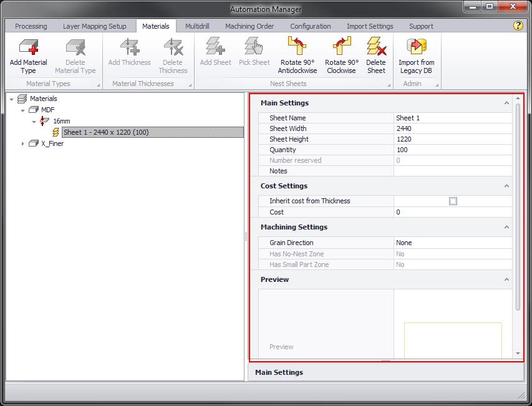Click the Sheet 1 sheet icon
The height and width of the screenshot is (406, 532).
[x=56, y=132]
